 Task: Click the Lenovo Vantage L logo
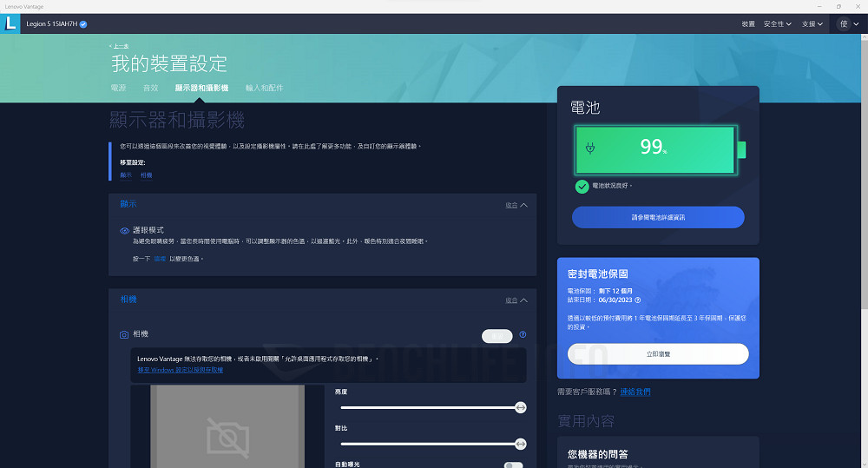click(10, 24)
